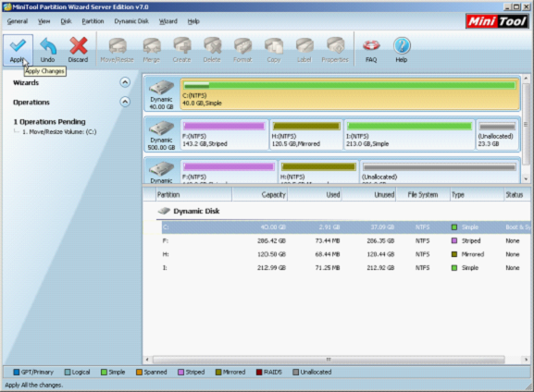Viewport: 534px width, 392px height.
Task: Click the Undo arrow icon
Action: (x=48, y=45)
